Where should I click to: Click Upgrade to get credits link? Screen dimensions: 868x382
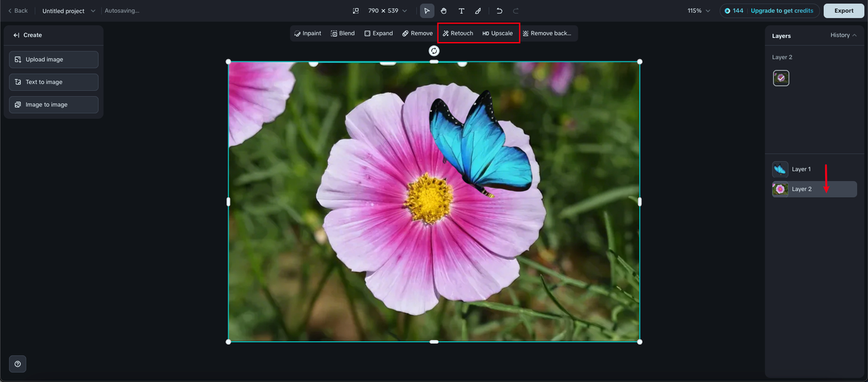click(x=782, y=11)
